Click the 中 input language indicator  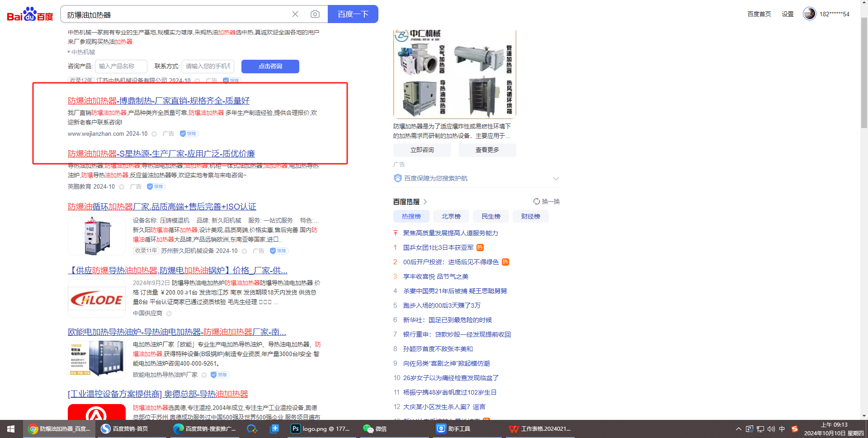[x=782, y=429]
